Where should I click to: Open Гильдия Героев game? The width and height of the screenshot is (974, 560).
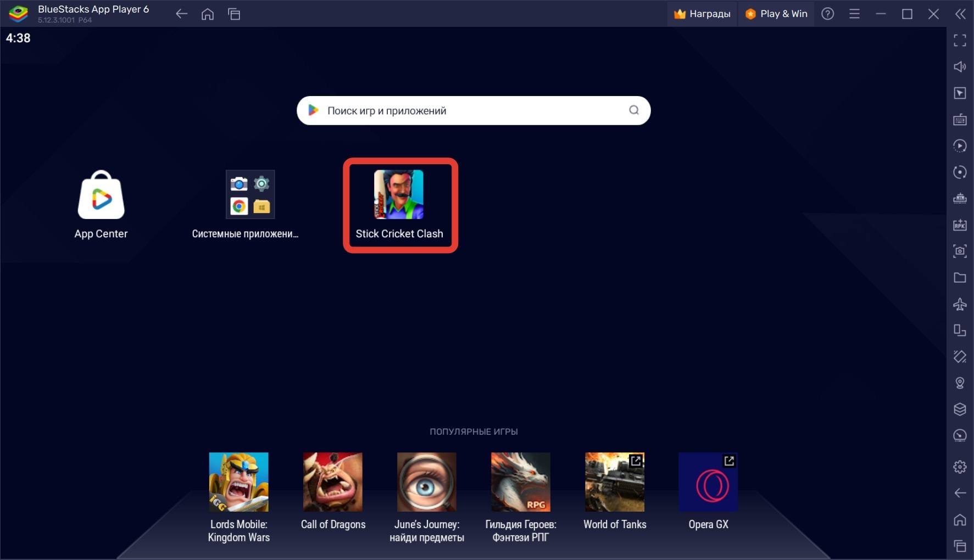[x=521, y=482]
